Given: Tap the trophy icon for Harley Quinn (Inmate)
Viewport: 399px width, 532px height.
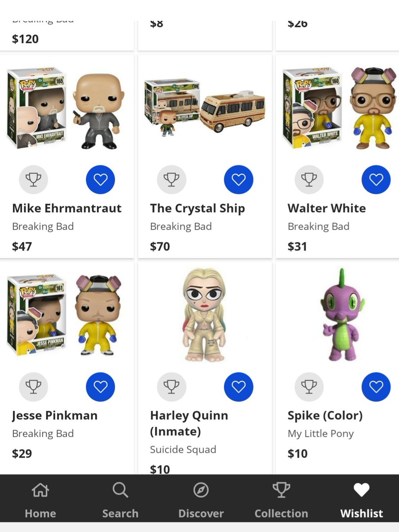Looking at the screenshot, I should click(x=171, y=387).
